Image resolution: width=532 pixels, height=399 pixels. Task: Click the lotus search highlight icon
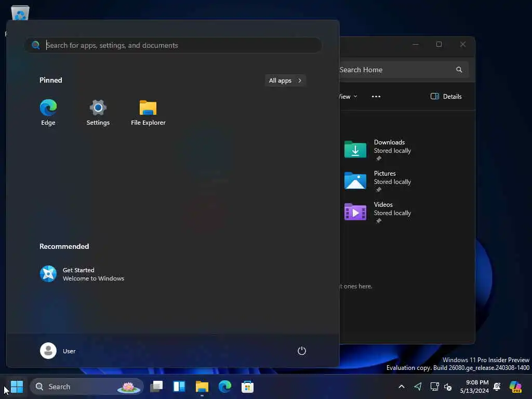click(x=129, y=387)
